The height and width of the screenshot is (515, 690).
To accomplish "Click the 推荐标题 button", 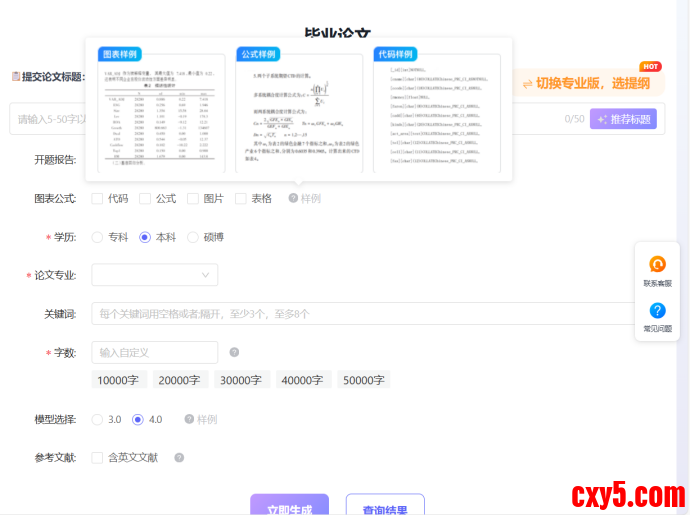I will [623, 119].
